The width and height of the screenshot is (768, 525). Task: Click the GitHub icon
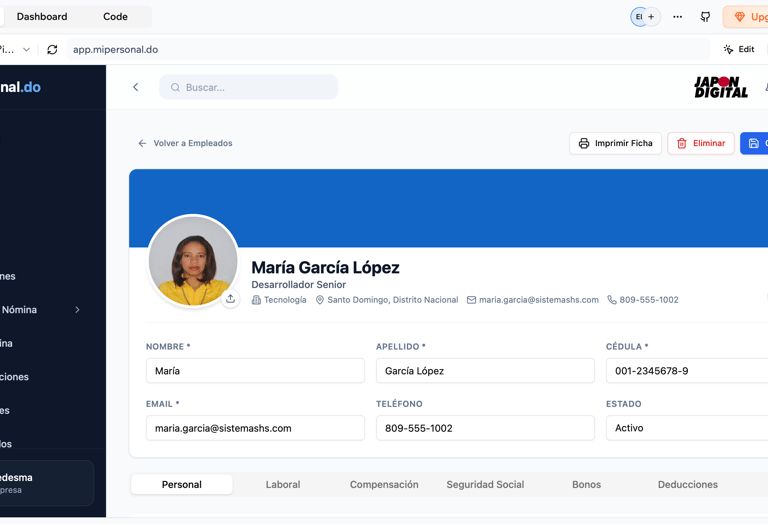pos(705,17)
